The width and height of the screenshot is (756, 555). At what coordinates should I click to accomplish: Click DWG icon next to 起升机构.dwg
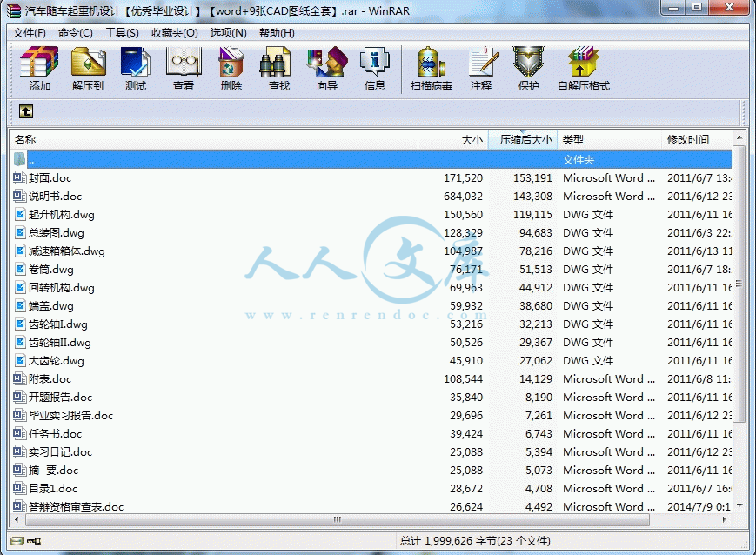(x=20, y=215)
